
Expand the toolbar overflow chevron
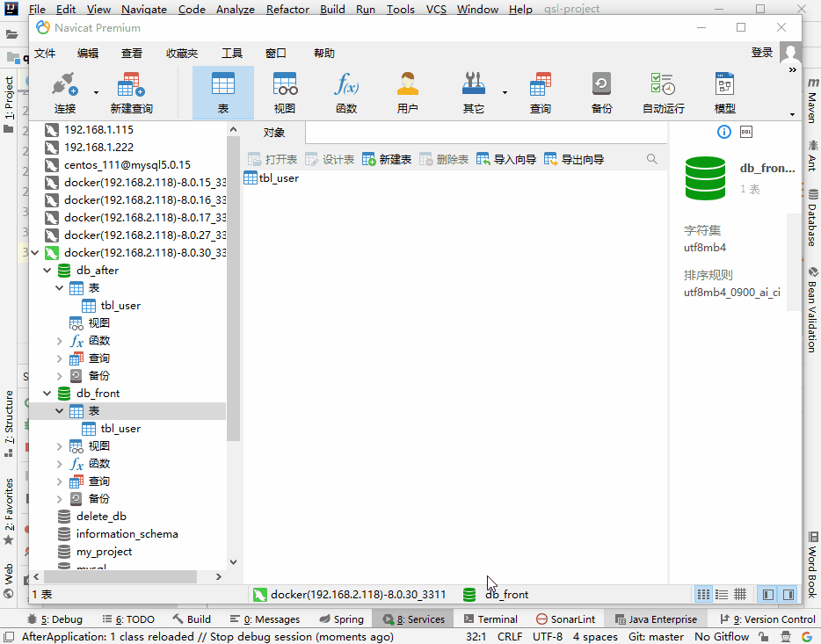click(x=792, y=69)
